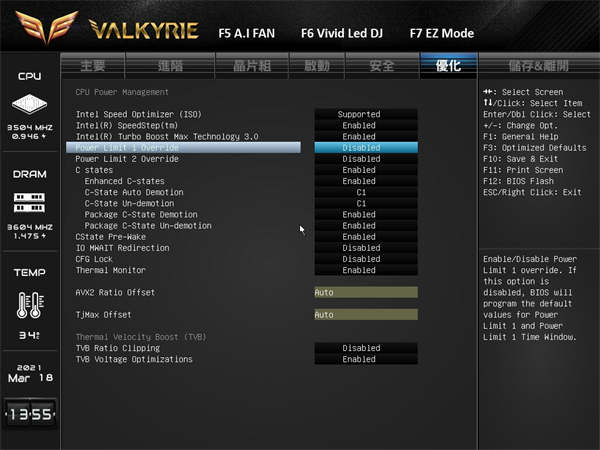Open C-State Auto Demotion C1 dropdown
This screenshot has width=600, height=450.
pyautogui.click(x=366, y=192)
